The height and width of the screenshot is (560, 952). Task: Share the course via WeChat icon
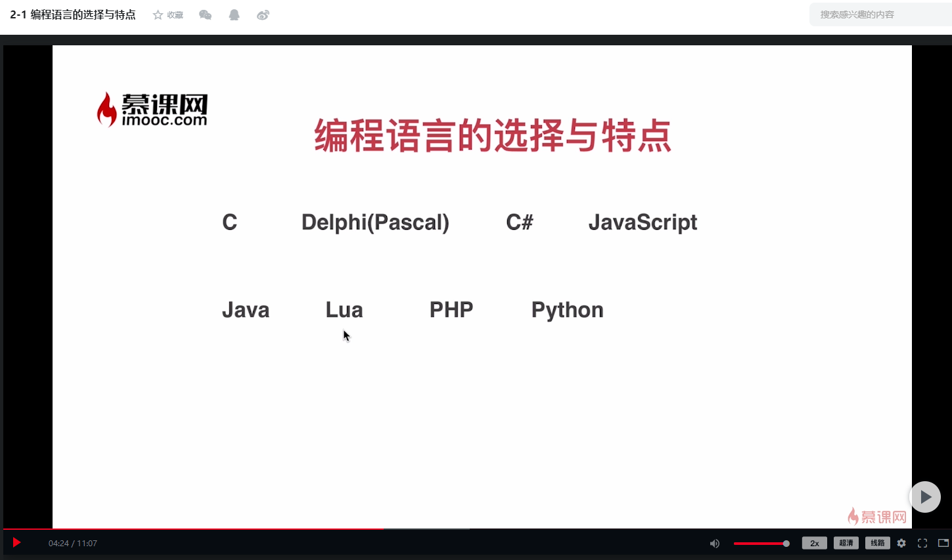pyautogui.click(x=205, y=15)
